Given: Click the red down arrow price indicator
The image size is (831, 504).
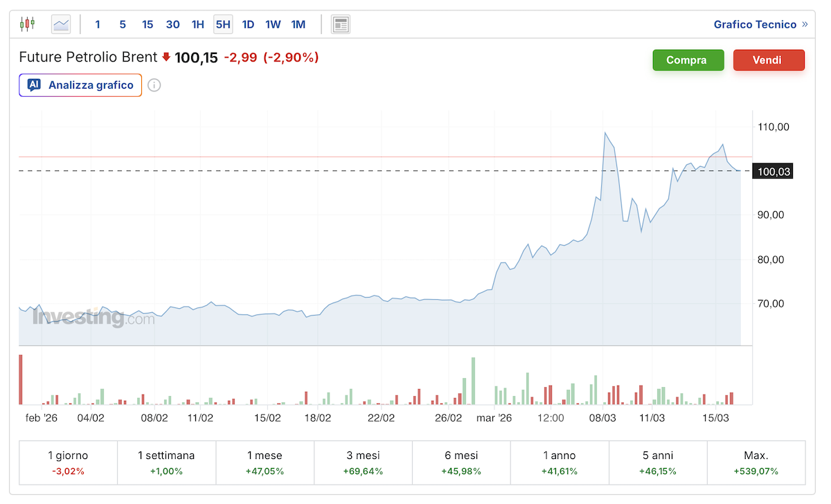Looking at the screenshot, I should click(166, 57).
